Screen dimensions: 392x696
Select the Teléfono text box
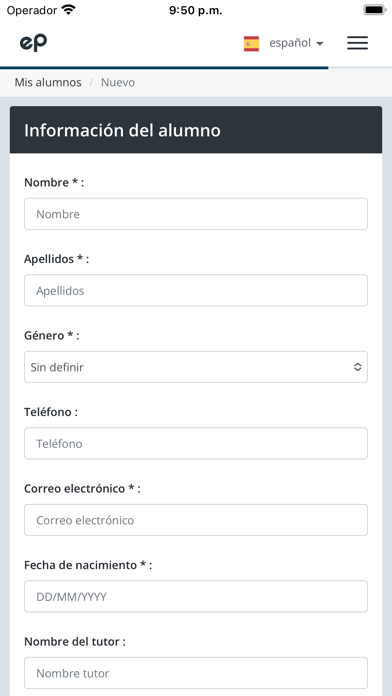click(196, 443)
